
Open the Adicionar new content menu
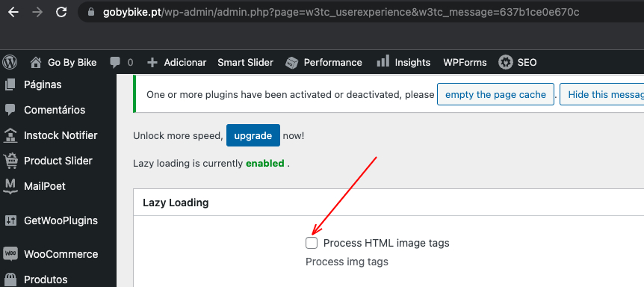[176, 63]
